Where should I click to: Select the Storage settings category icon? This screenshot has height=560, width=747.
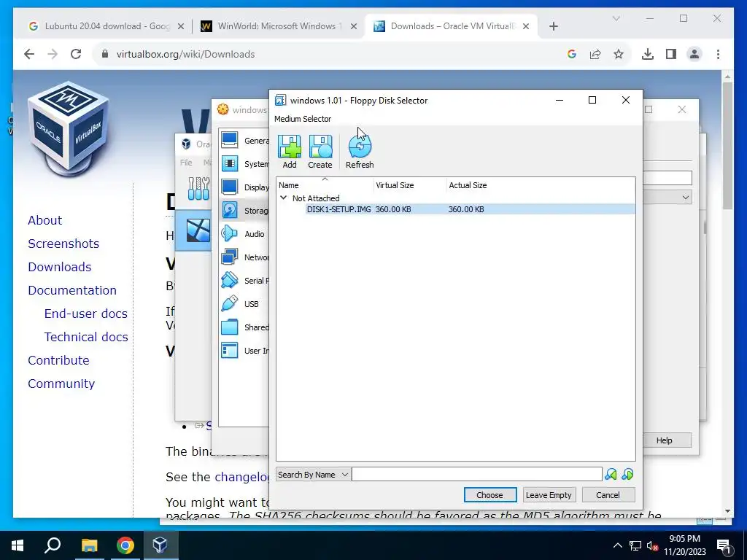[230, 210]
